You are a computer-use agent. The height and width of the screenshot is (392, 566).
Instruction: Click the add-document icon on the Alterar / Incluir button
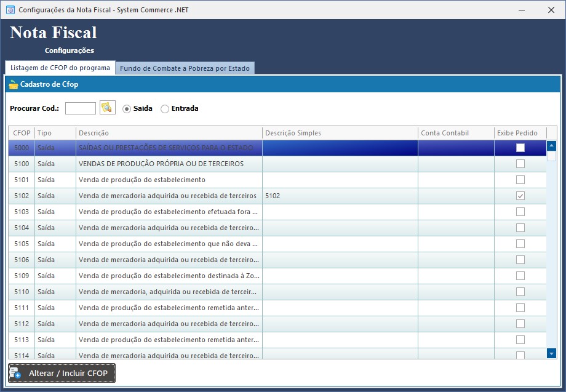tap(15, 373)
